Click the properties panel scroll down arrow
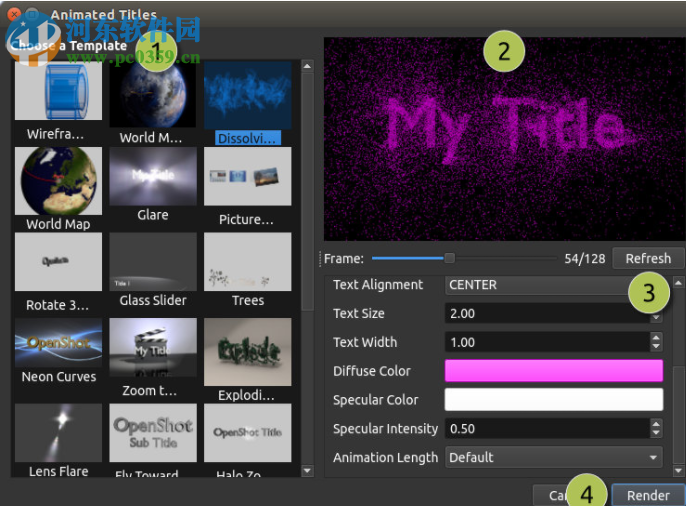Screen dimensions: 686x506 (x=679, y=471)
